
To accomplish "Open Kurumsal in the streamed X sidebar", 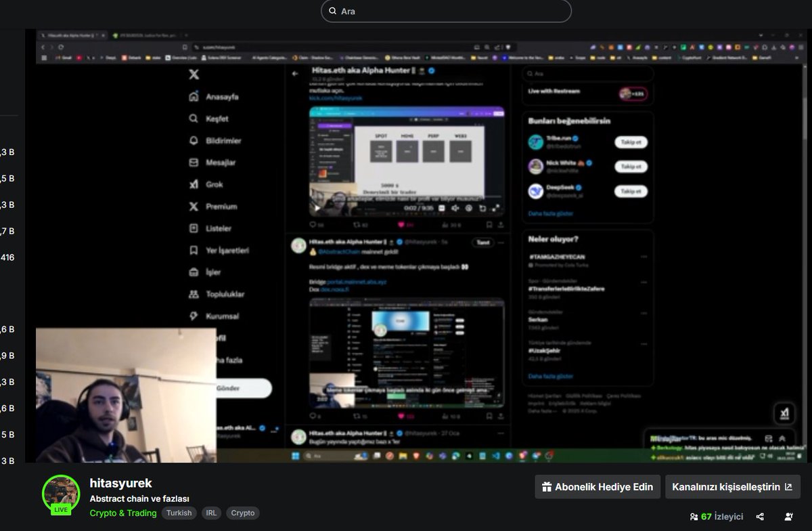I will [213, 316].
